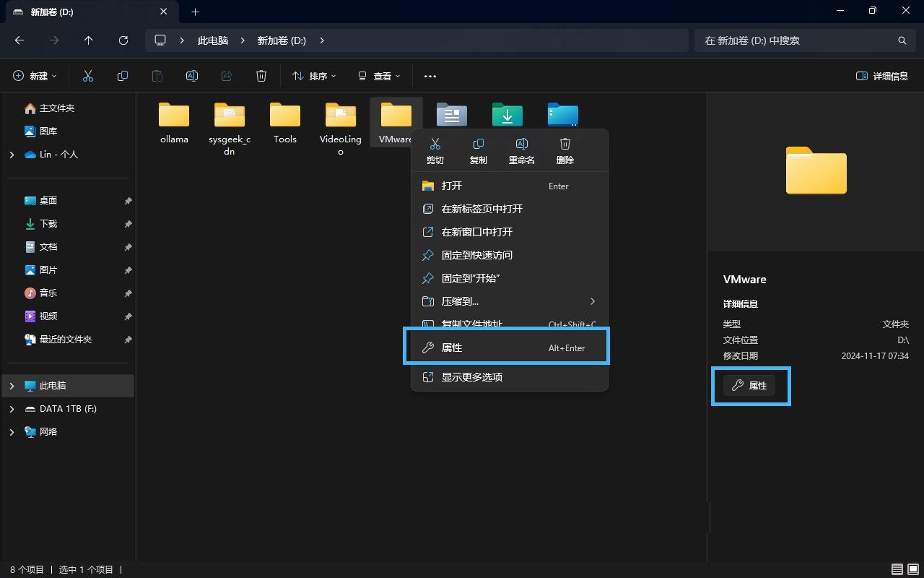The image size is (924, 578).
Task: Open the 排序 dropdown on the toolbar
Action: coord(313,76)
